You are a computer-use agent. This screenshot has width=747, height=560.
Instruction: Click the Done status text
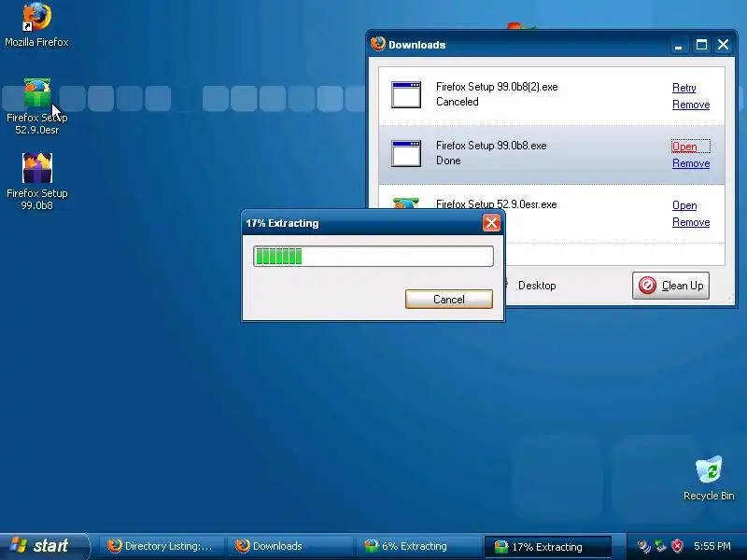[448, 161]
